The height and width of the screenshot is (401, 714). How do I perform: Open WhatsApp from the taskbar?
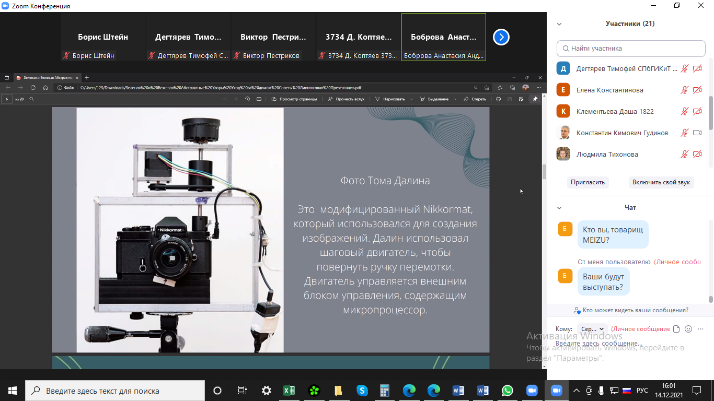[x=507, y=391]
